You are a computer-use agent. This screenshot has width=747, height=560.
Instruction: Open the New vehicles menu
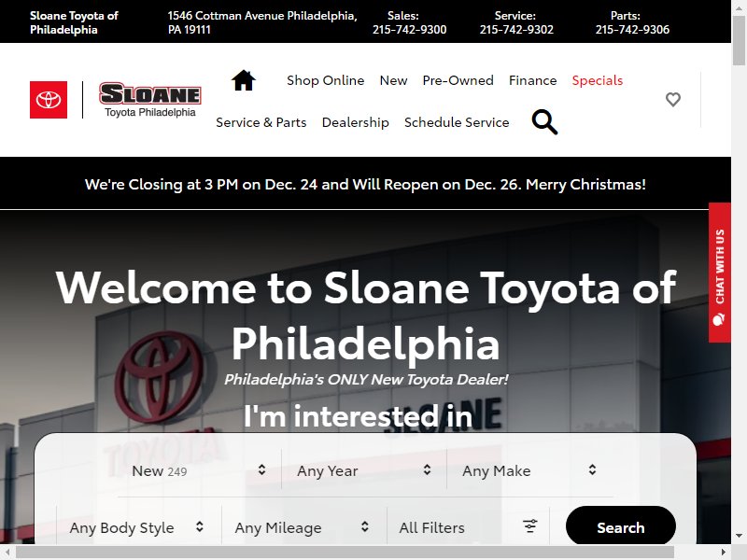tap(393, 80)
